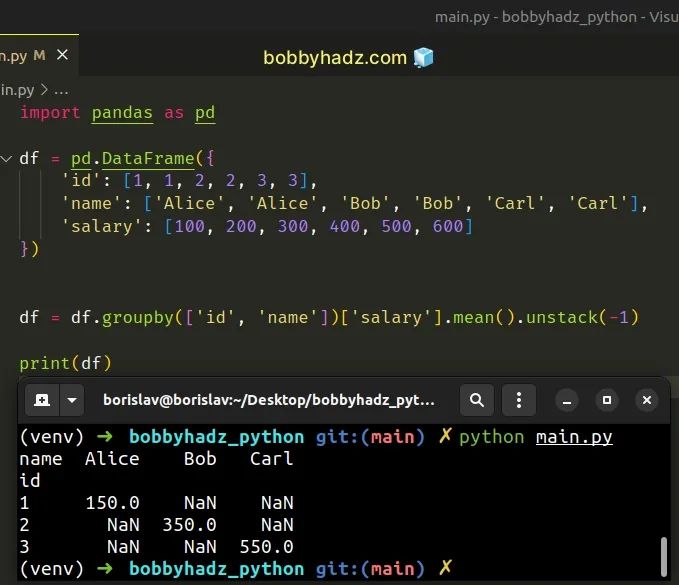This screenshot has width=679, height=585.
Task: Click the 'pd' alias on import line
Action: (205, 113)
